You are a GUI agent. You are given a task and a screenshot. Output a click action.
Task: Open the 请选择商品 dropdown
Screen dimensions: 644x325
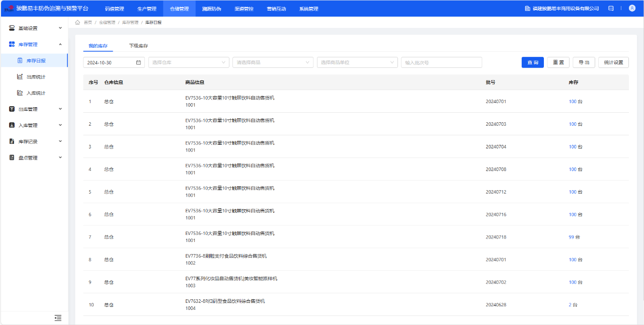pos(273,62)
